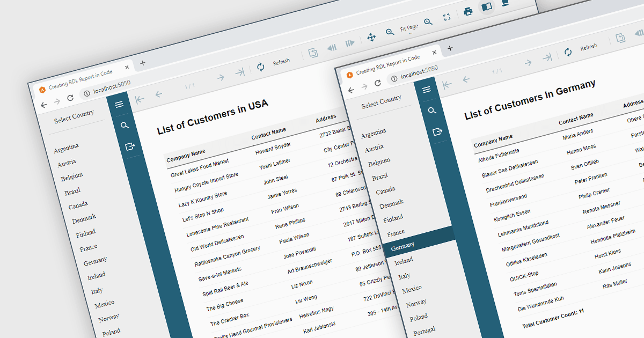
Task: Click site info icon in Germany address bar
Action: pos(394,78)
